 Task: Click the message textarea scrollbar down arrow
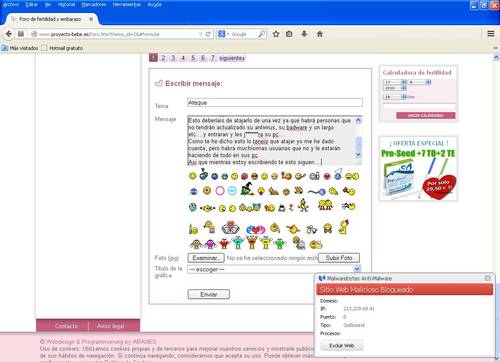click(358, 155)
